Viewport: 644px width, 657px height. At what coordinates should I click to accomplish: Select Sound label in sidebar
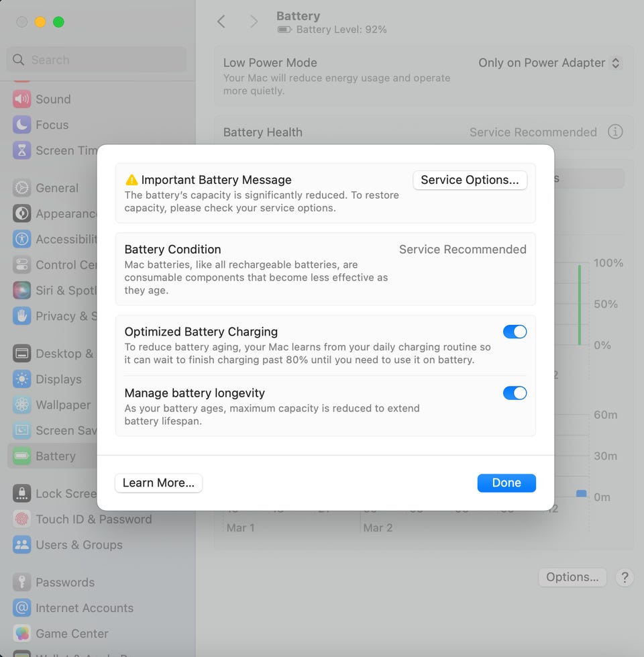[53, 99]
